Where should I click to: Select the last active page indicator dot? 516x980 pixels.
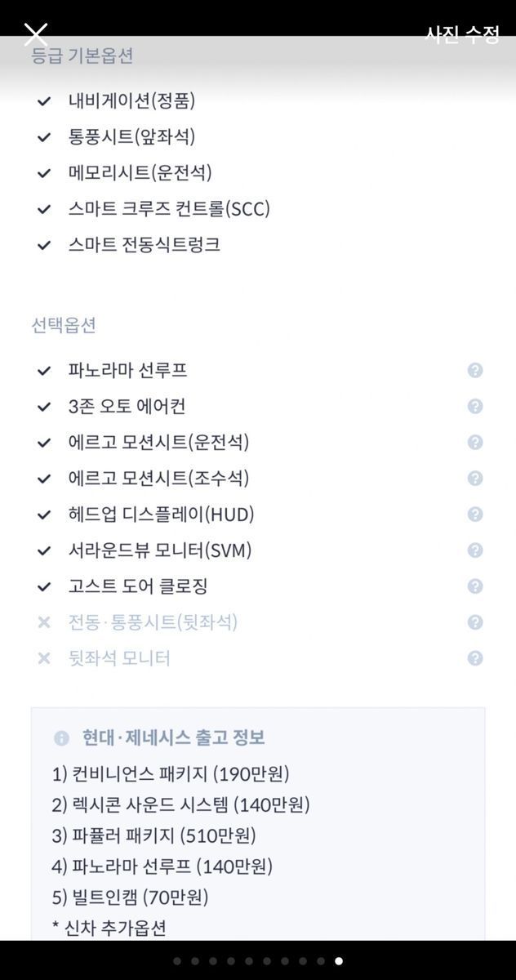(339, 961)
